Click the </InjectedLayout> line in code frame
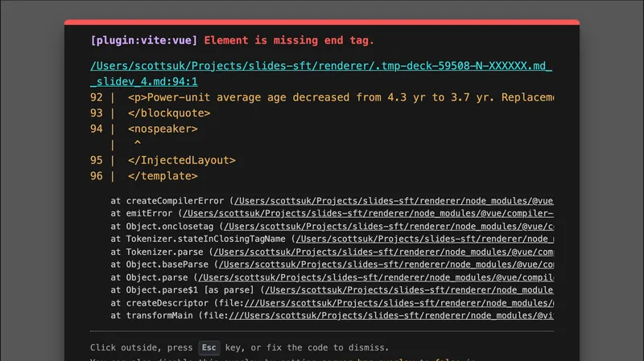 (181, 160)
